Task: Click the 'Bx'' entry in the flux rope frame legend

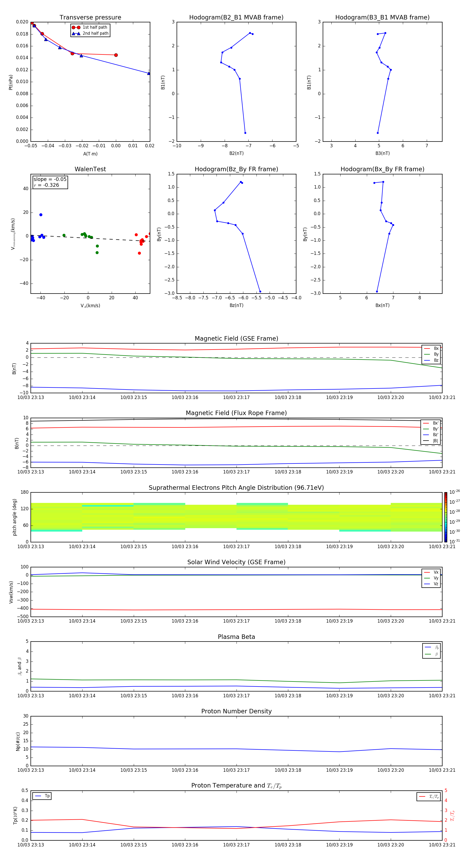Action: point(431,423)
